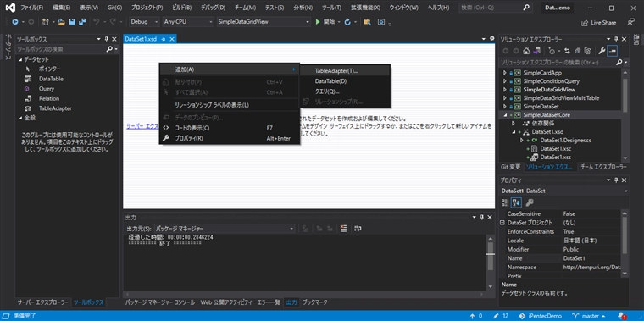Click collapse all icon in Solution Explorer
644x321 pixels.
(577, 51)
